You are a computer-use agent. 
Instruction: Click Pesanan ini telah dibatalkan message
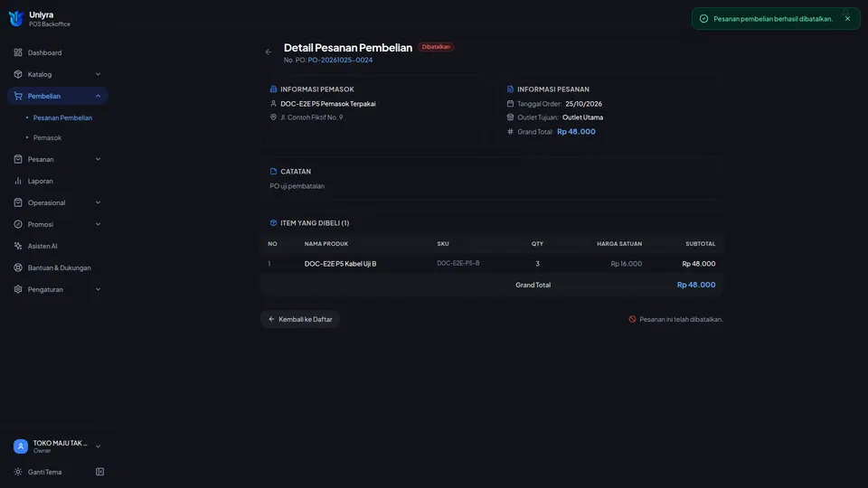click(681, 319)
